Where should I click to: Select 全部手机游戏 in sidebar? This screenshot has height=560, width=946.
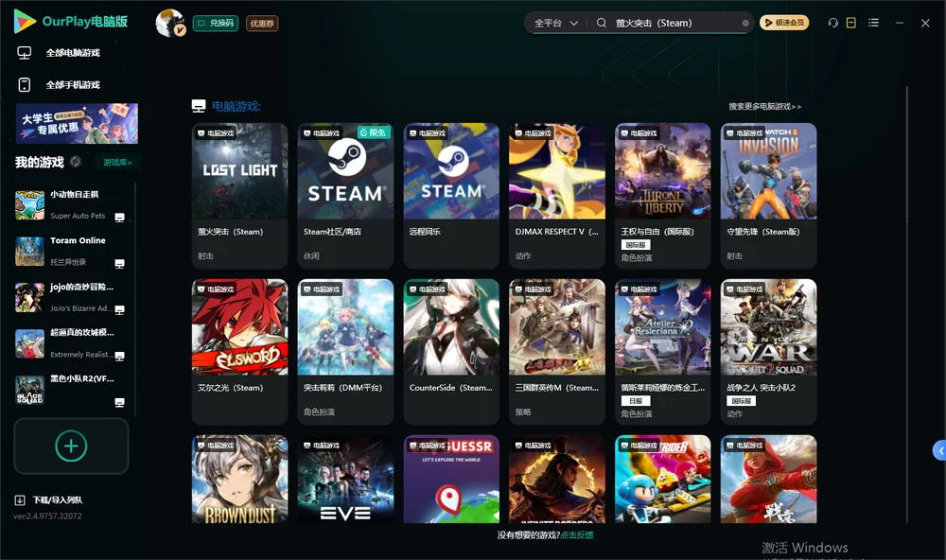coord(59,84)
